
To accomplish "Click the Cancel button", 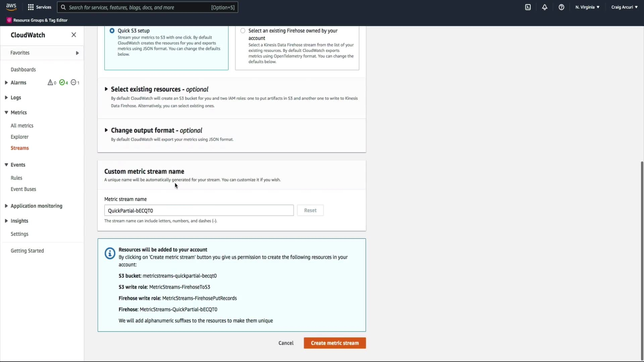I will point(286,343).
